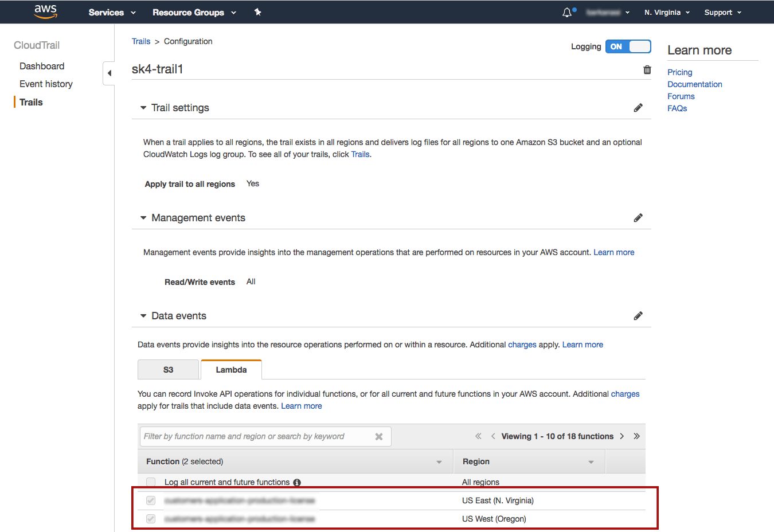774x532 pixels.
Task: Click the AWS logo home icon
Action: pos(45,11)
